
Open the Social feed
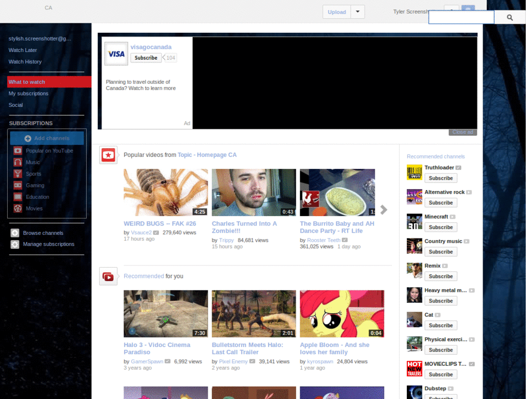tap(16, 105)
